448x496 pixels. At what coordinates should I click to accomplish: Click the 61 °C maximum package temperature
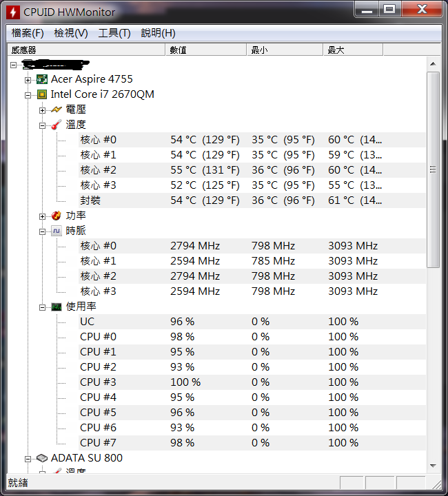coord(355,200)
